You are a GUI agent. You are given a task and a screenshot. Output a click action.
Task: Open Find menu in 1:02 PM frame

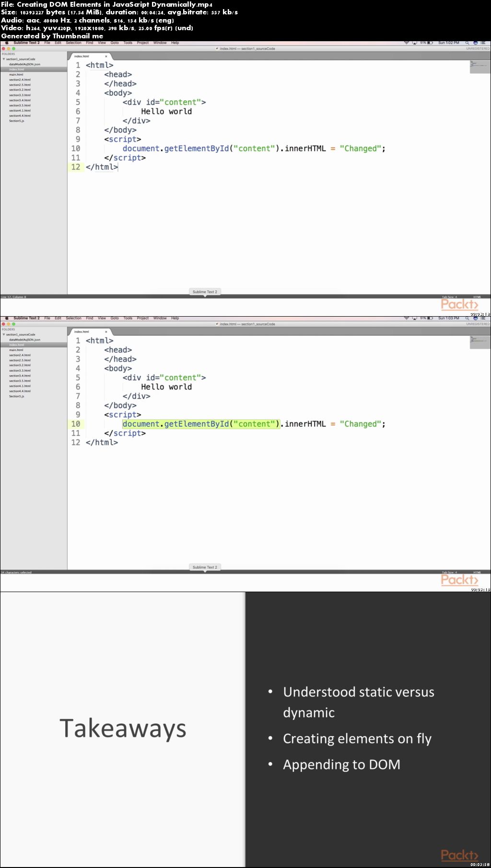click(x=90, y=43)
